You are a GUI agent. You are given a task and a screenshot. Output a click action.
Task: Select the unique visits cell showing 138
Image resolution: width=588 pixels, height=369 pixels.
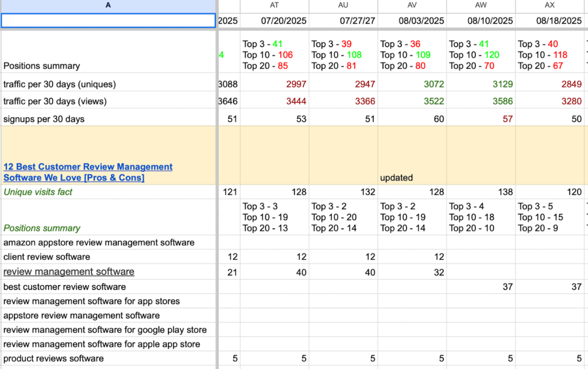(x=481, y=192)
